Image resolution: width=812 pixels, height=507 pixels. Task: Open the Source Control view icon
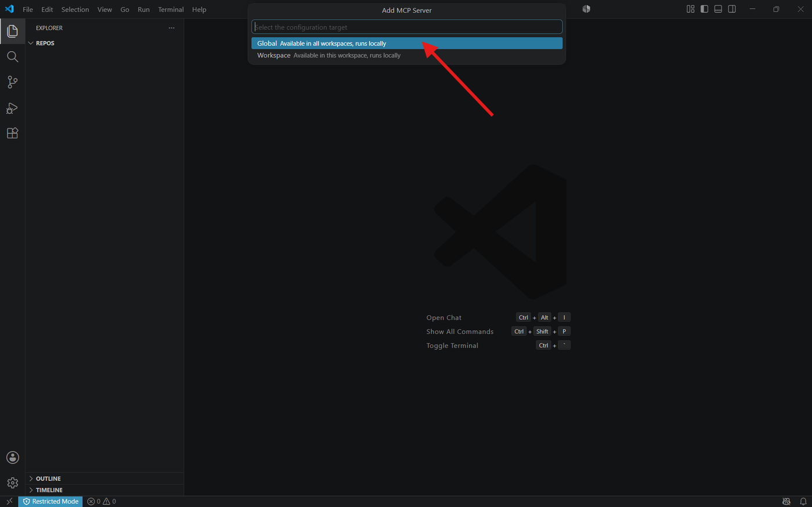[x=12, y=82]
